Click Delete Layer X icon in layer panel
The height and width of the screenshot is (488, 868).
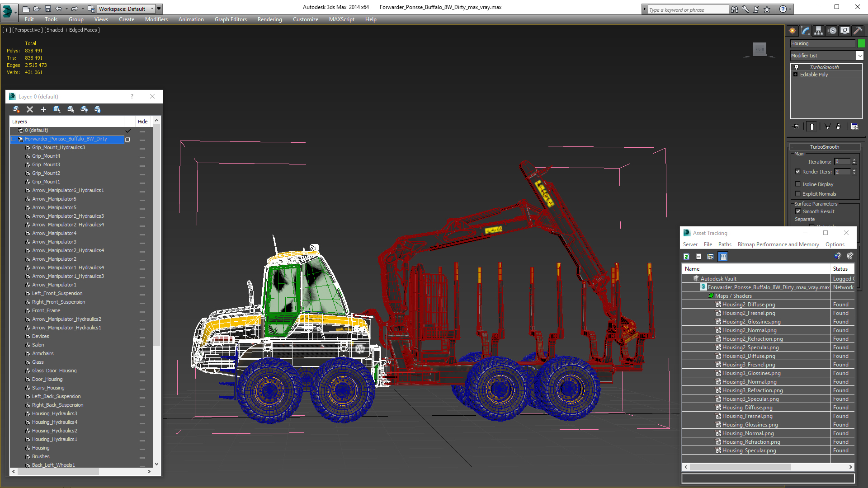point(30,109)
